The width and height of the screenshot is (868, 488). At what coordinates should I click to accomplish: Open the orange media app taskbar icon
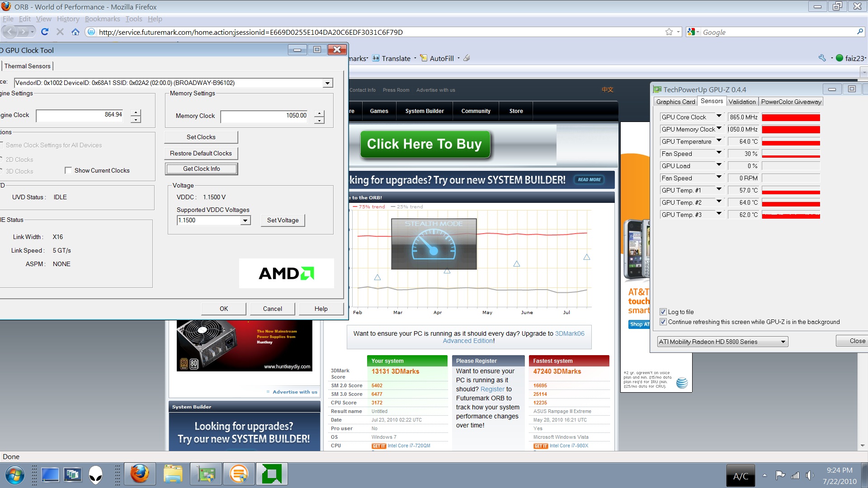[239, 474]
